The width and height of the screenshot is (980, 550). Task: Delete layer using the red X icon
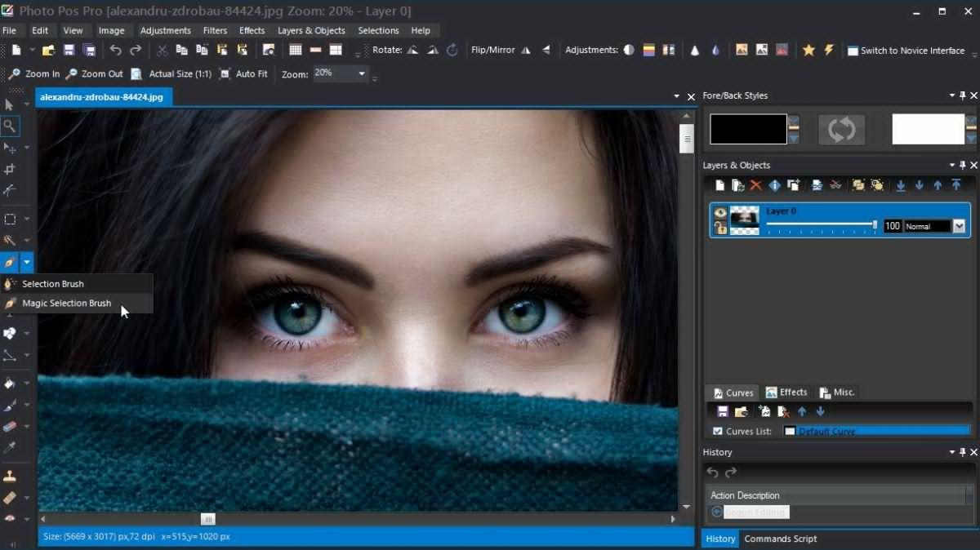pos(755,185)
